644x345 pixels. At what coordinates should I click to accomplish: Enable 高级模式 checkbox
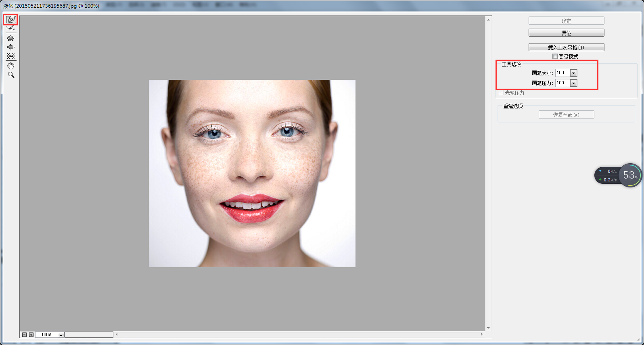(555, 56)
